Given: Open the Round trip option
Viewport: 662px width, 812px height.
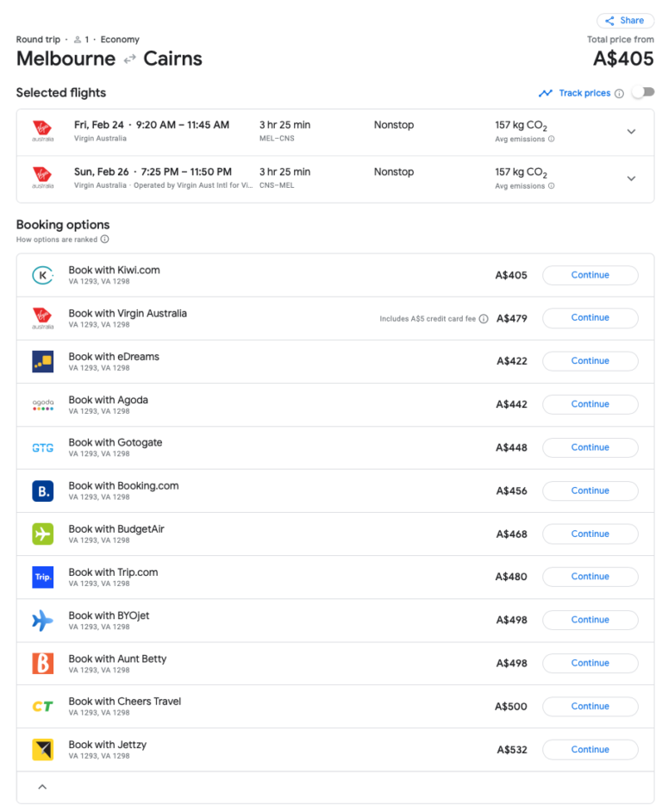Looking at the screenshot, I should click(x=37, y=39).
